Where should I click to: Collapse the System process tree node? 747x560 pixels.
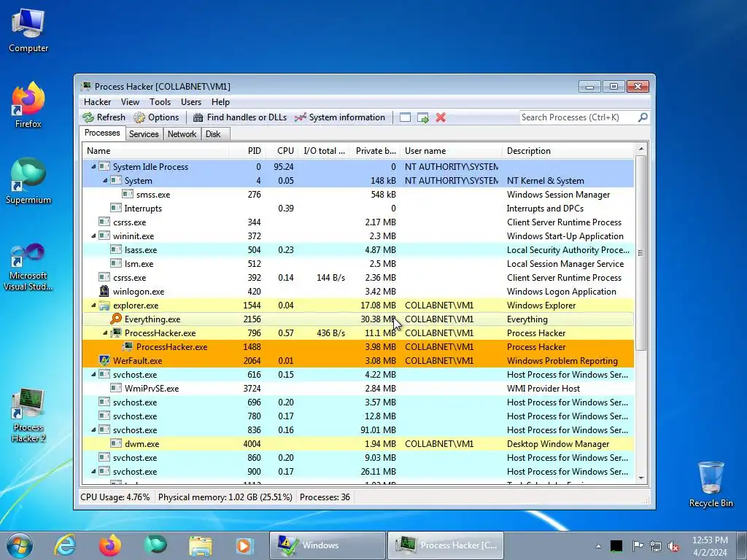(x=105, y=181)
